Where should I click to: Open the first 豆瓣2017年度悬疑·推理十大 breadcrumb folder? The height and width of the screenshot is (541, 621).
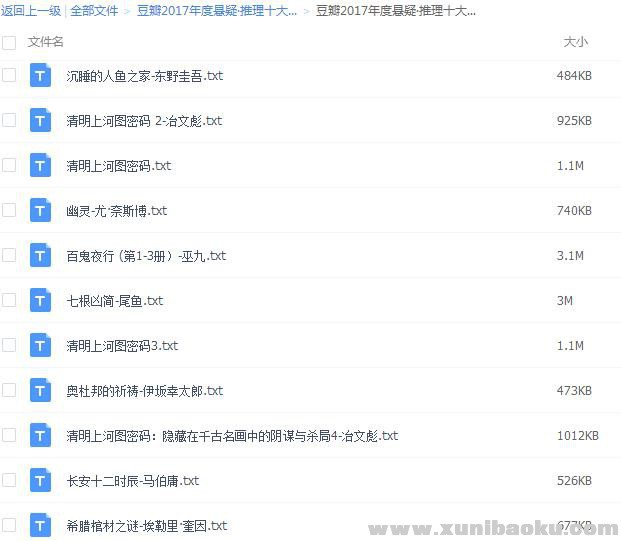(216, 11)
